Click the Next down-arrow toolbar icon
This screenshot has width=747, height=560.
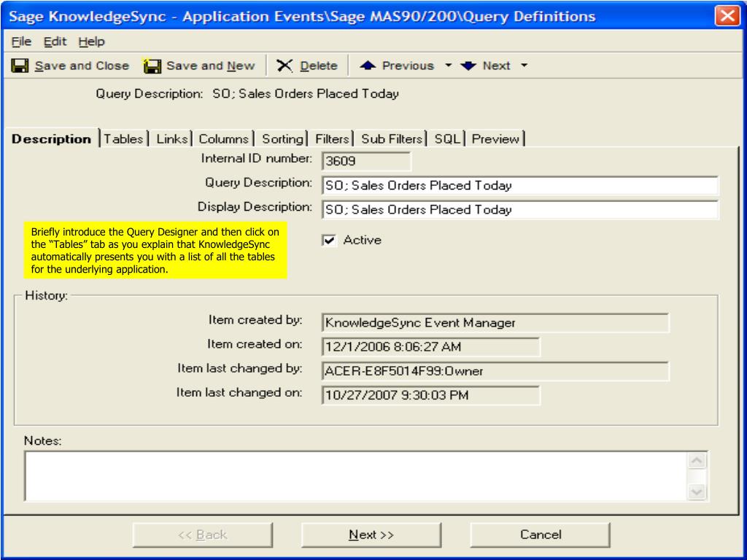pos(468,66)
